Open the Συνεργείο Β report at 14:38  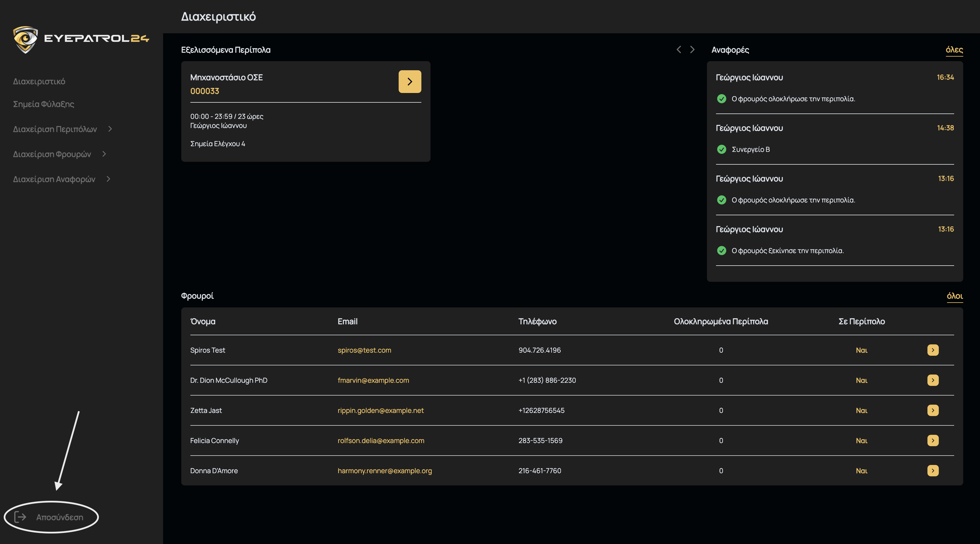tap(750, 149)
